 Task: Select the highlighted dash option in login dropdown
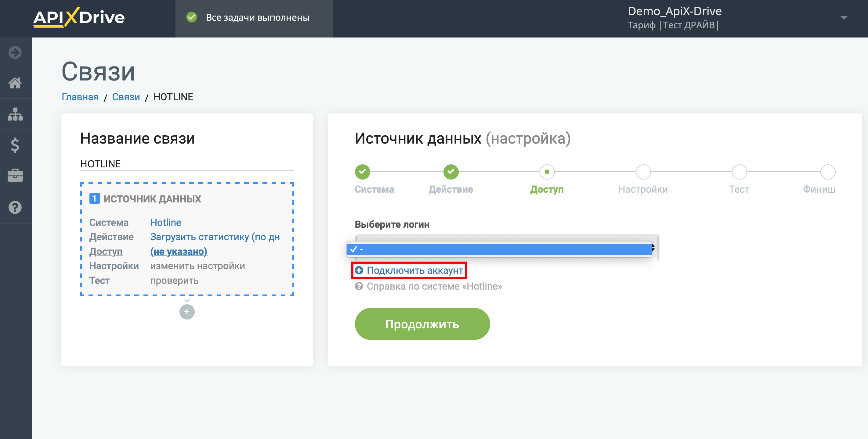click(499, 249)
